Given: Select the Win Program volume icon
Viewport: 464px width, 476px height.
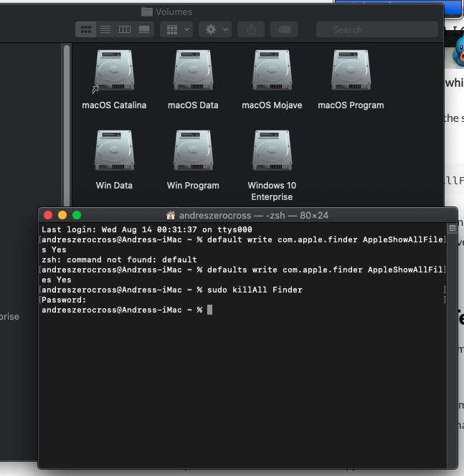Looking at the screenshot, I should (193, 151).
